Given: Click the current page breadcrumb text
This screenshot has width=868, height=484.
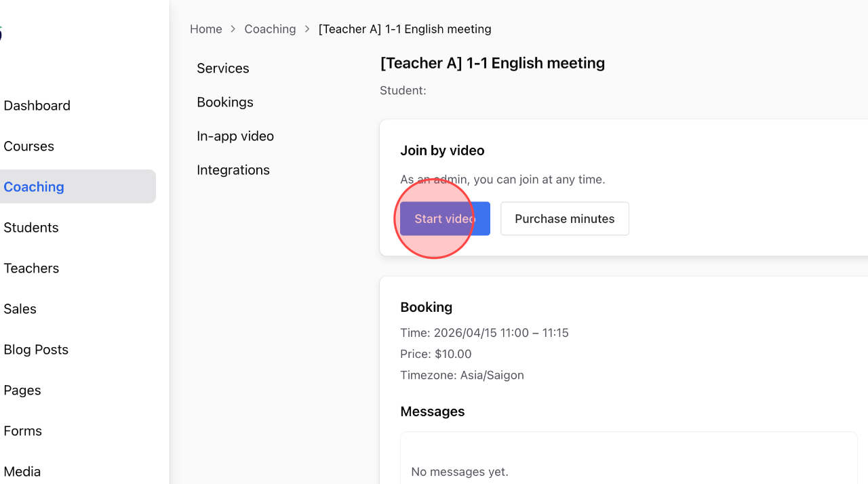Looking at the screenshot, I should (x=405, y=29).
